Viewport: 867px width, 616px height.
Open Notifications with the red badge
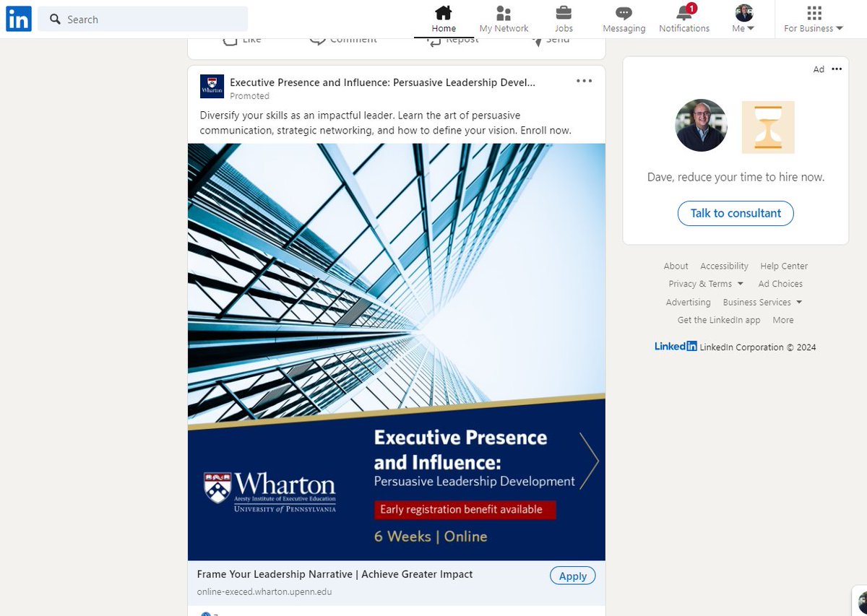(684, 19)
